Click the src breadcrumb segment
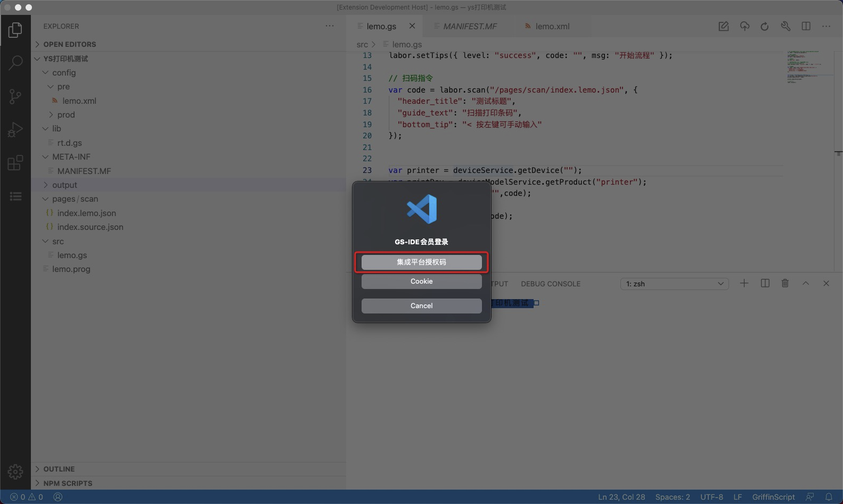The height and width of the screenshot is (504, 843). 362,45
